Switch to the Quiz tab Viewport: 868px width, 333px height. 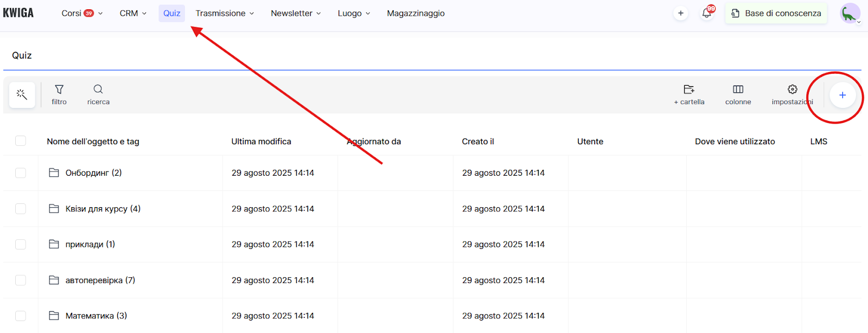pyautogui.click(x=171, y=14)
